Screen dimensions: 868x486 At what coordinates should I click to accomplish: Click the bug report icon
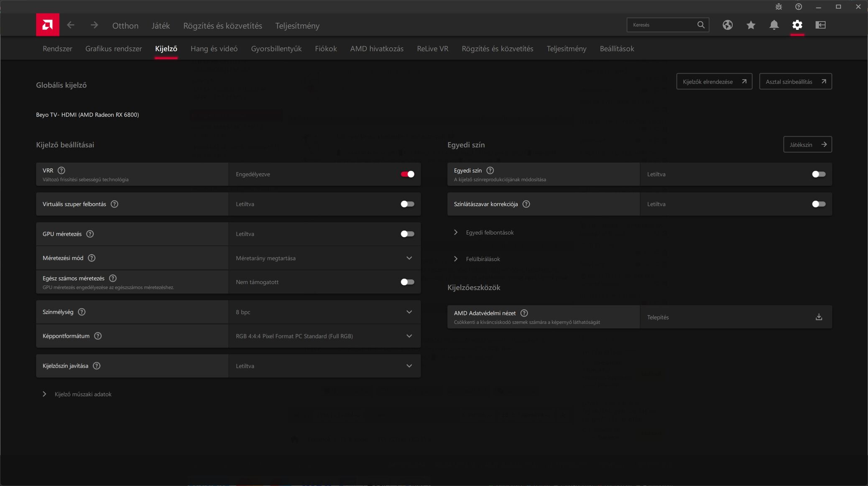[x=779, y=7]
